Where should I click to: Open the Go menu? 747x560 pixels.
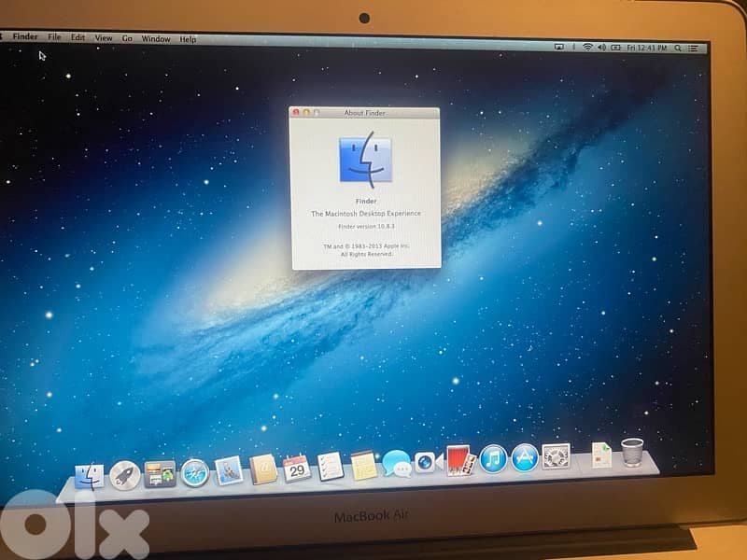click(x=126, y=38)
